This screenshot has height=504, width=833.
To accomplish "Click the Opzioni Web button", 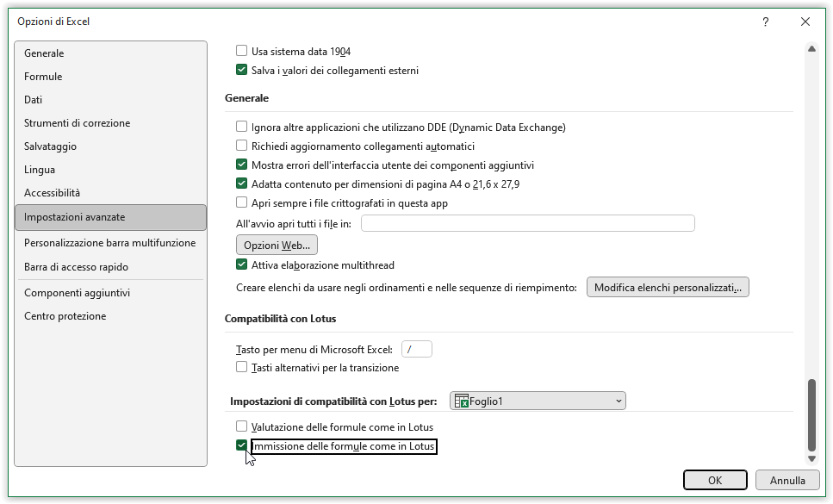I will pos(277,245).
